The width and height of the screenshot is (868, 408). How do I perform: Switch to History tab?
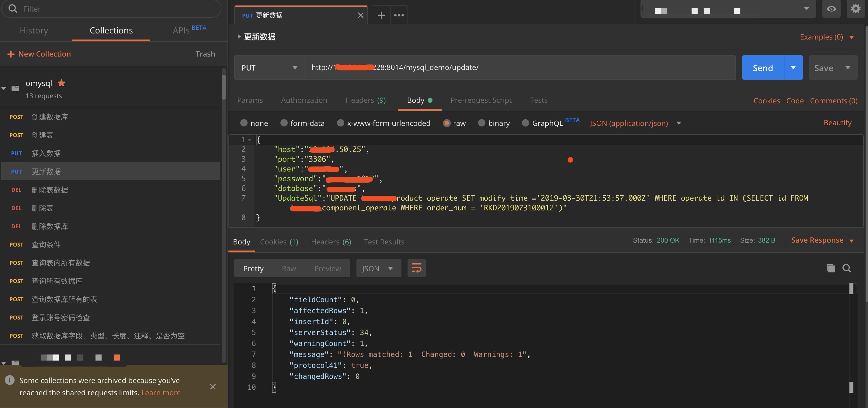(x=34, y=30)
